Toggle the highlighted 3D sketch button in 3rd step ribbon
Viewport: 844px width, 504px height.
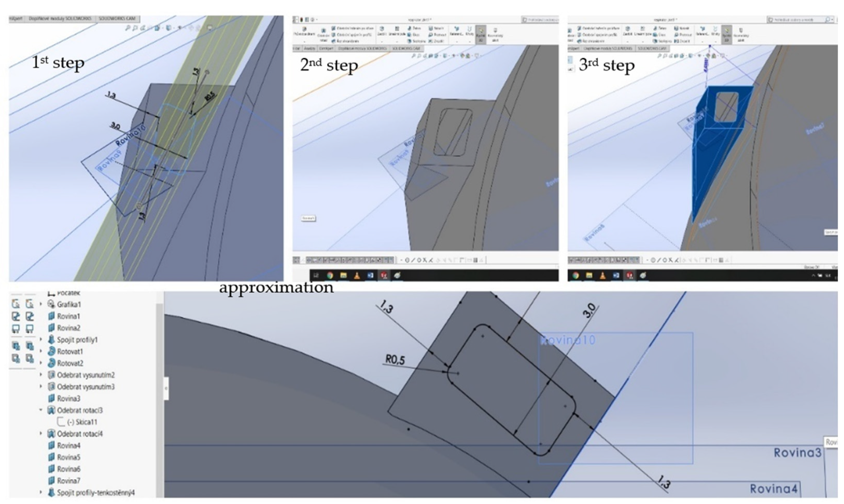point(727,34)
